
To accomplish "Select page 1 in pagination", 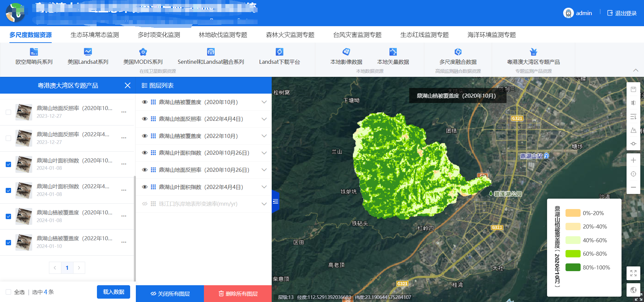I will point(67,268).
